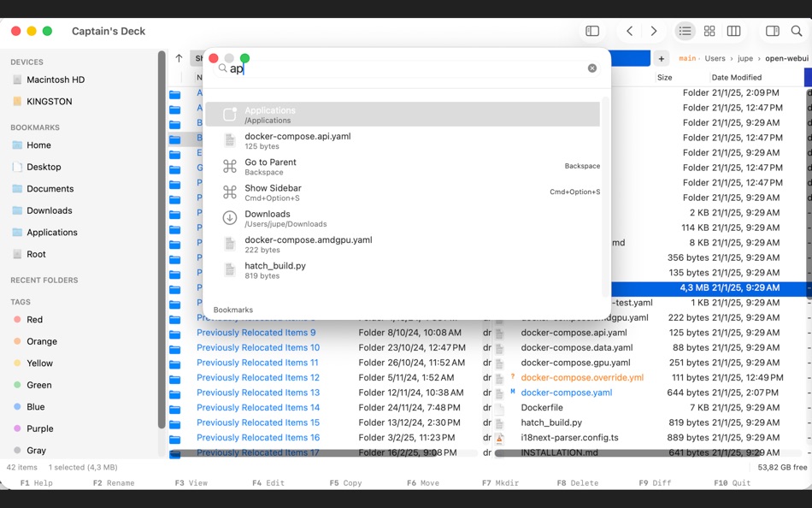Open the KINGSTON drive in sidebar
Screen dimensions: 812x508
tap(50, 102)
